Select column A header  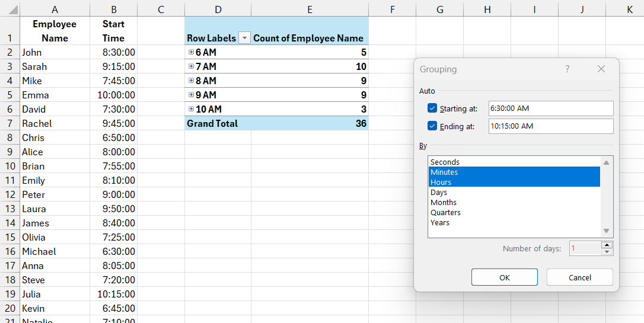coord(55,9)
